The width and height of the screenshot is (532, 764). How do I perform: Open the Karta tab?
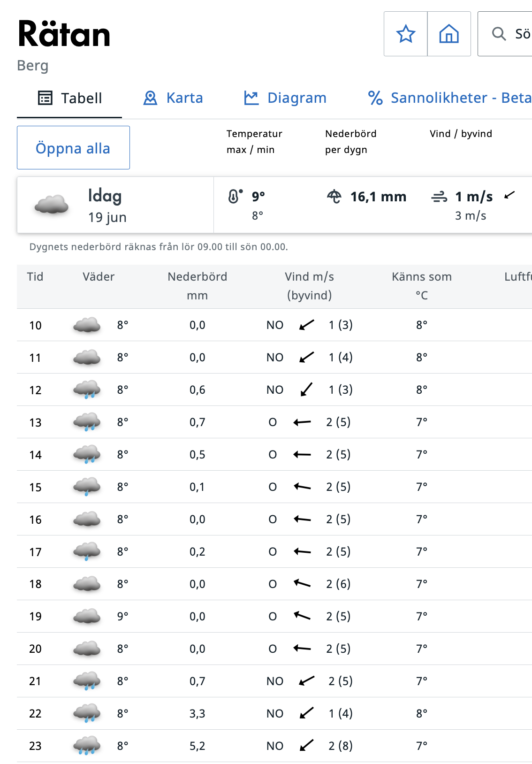pos(173,98)
